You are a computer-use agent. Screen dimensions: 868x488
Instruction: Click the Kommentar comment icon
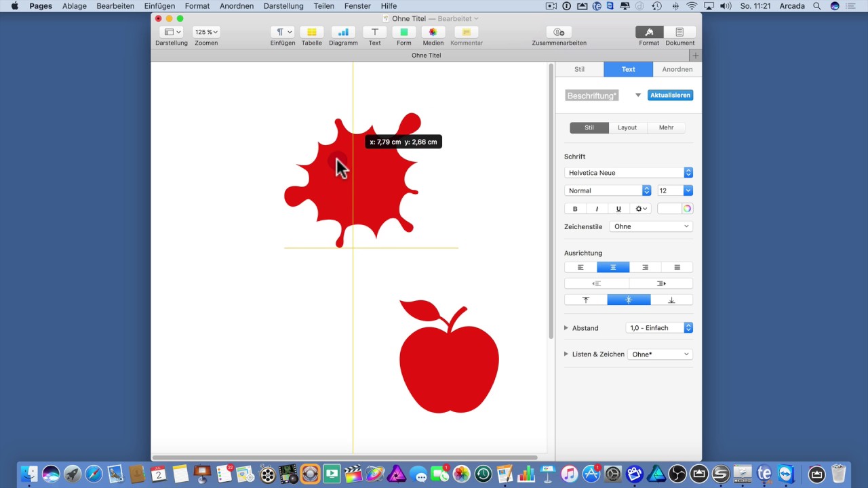[x=466, y=32]
